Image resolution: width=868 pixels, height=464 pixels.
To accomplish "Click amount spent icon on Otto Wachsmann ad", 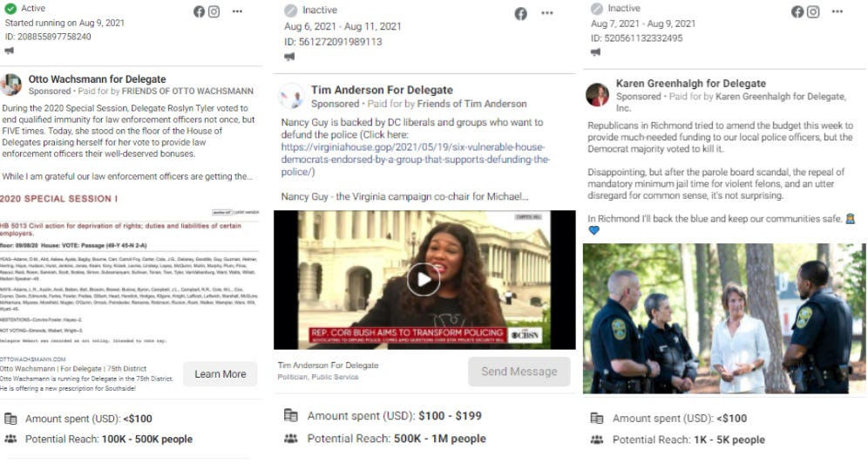I will coord(10,419).
